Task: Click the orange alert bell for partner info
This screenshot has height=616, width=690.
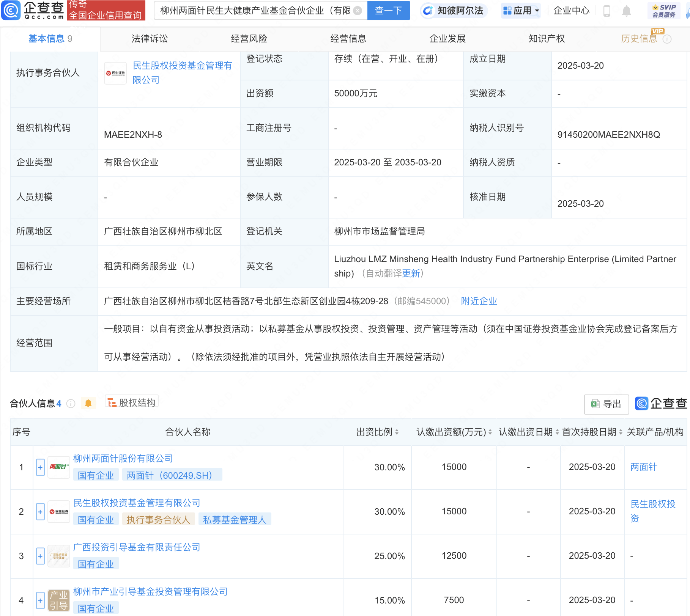Action: coord(88,403)
